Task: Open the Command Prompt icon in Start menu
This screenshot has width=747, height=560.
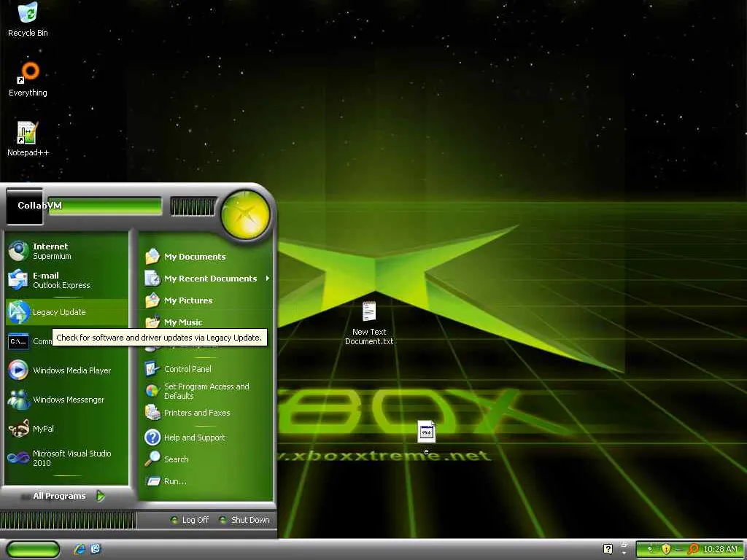Action: (x=18, y=341)
